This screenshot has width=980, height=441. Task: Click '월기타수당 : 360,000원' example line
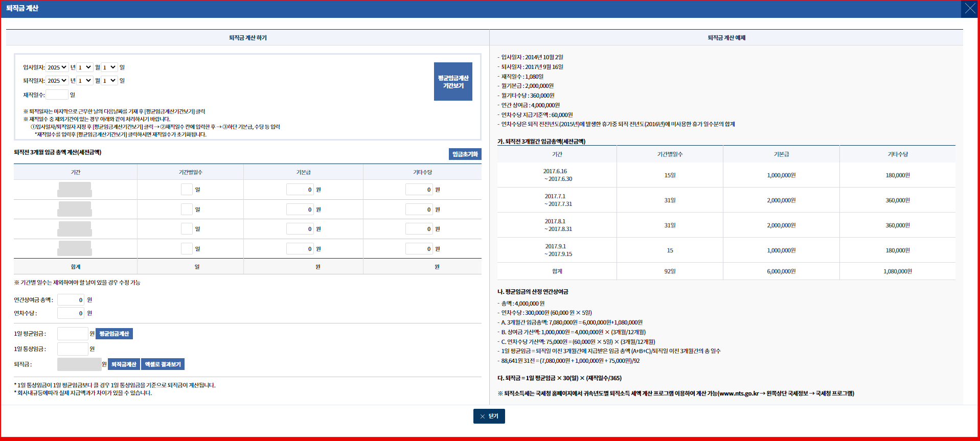(527, 96)
